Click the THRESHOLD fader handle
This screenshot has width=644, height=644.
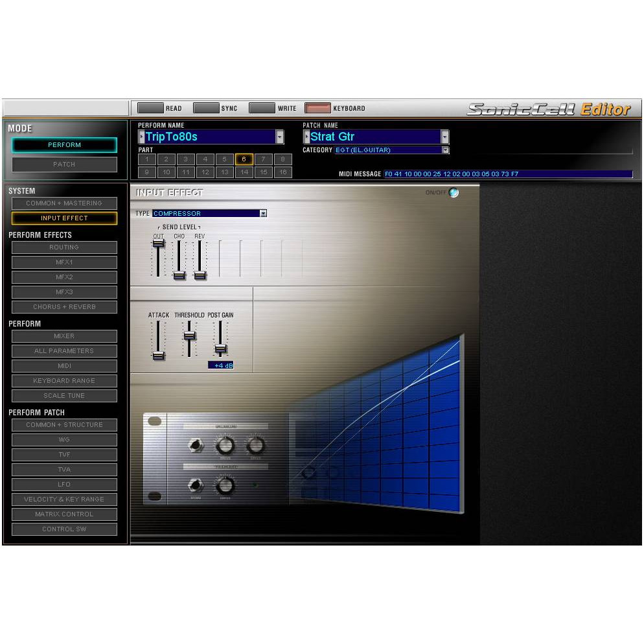click(189, 336)
